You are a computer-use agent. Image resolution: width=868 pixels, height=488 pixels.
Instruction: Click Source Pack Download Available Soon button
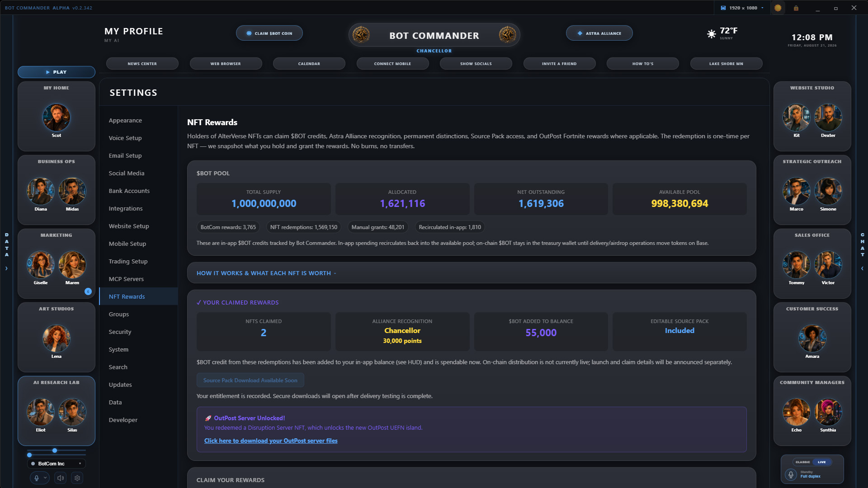(250, 380)
